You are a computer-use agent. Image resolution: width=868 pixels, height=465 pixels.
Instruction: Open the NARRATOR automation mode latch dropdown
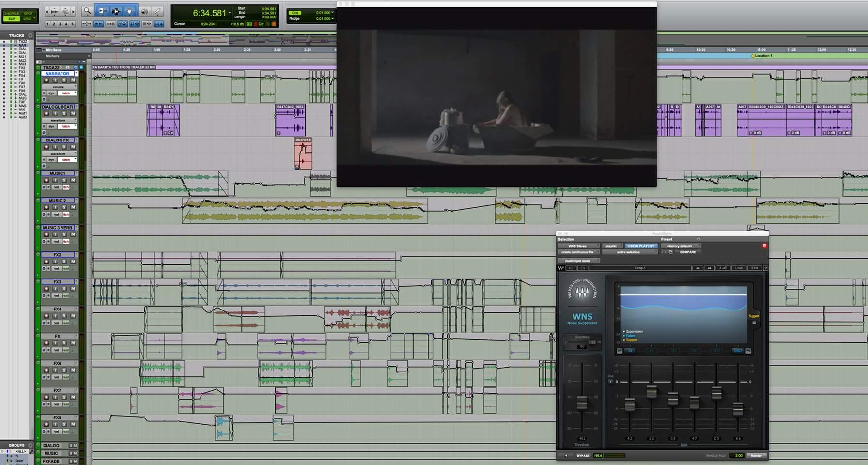(x=67, y=93)
